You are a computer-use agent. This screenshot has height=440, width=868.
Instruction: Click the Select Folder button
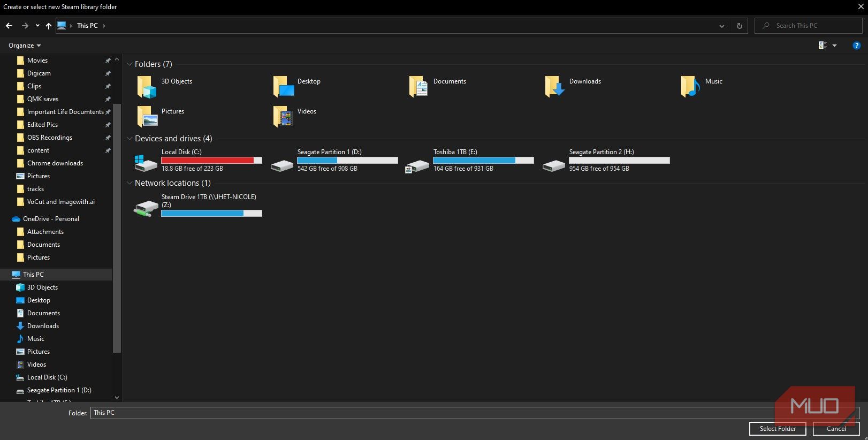coord(778,429)
